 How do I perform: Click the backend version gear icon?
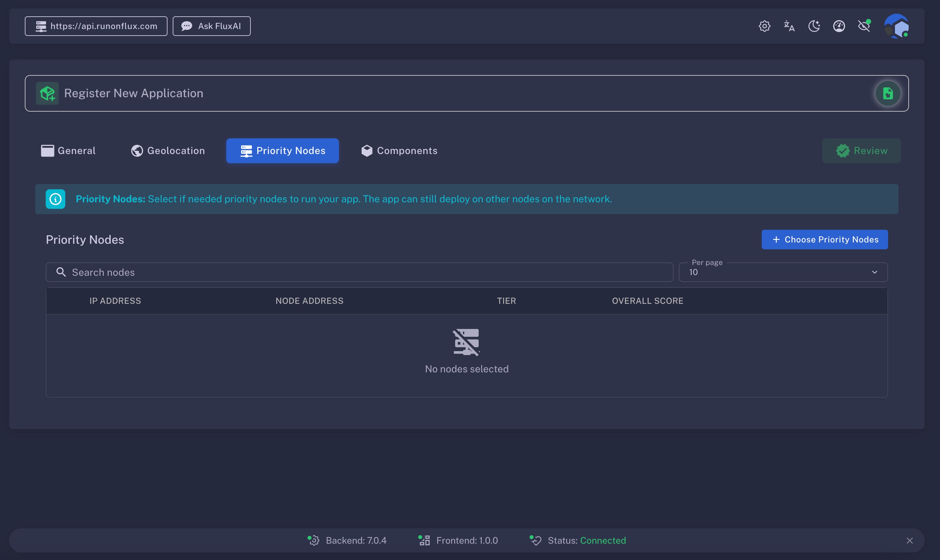313,540
